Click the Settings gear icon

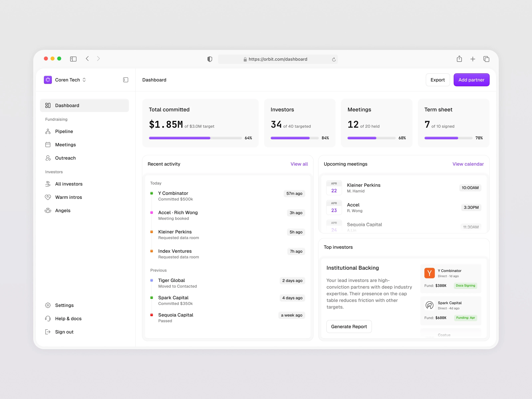tap(48, 305)
